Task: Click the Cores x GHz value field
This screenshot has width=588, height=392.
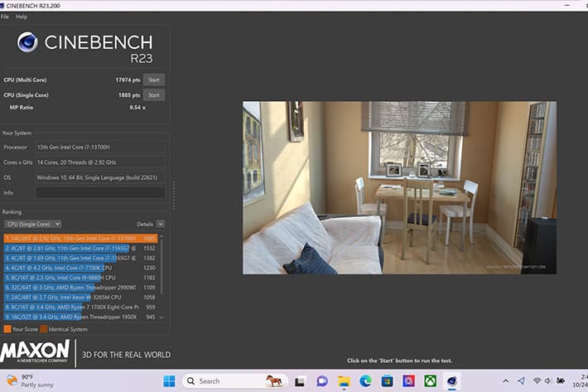Action: coord(100,162)
